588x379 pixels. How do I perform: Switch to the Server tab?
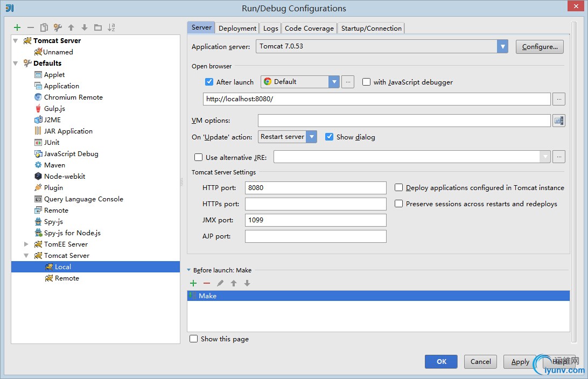point(201,27)
